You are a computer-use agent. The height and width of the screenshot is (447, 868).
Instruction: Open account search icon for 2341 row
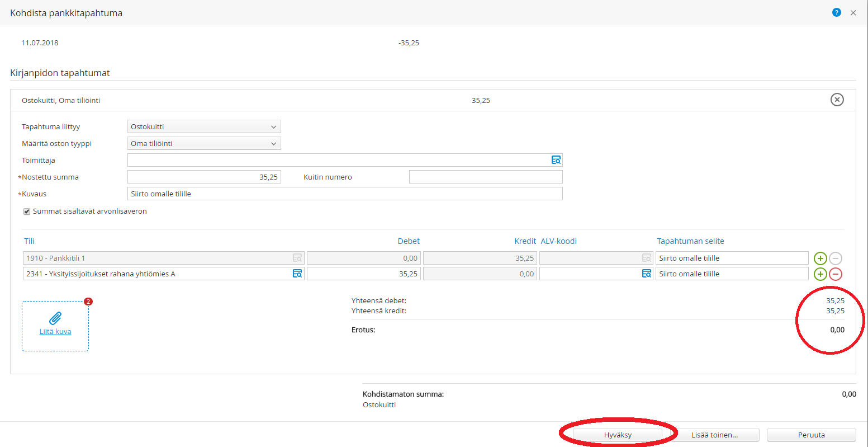click(297, 274)
